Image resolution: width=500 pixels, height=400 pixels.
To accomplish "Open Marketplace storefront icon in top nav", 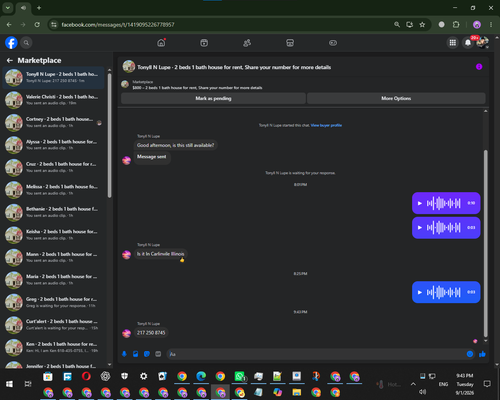I will click(x=290, y=43).
